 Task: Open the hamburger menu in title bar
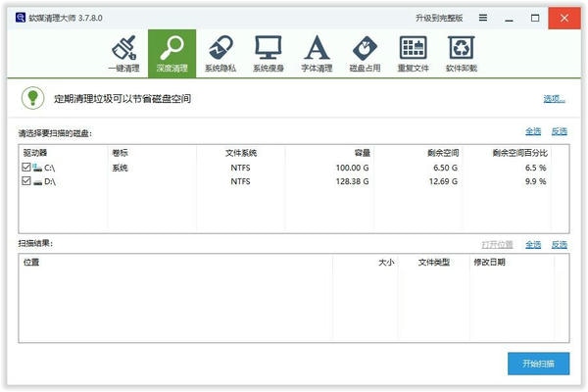[x=483, y=18]
